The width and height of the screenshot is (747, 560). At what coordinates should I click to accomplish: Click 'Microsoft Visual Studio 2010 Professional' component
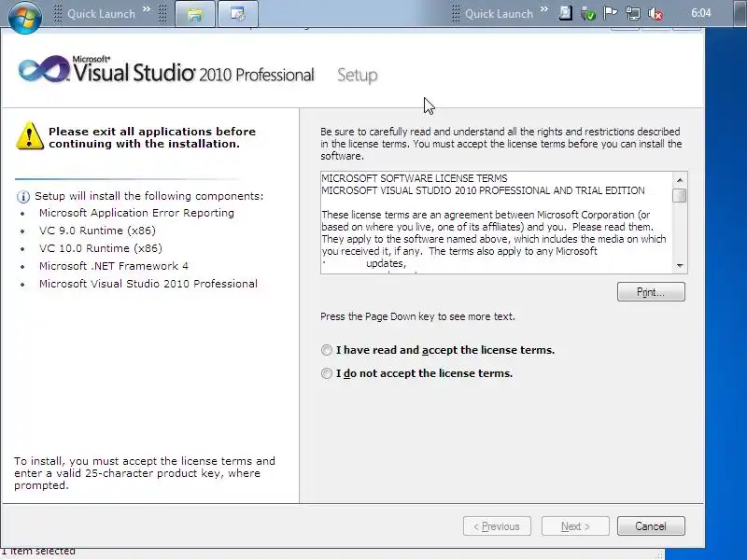pyautogui.click(x=148, y=284)
